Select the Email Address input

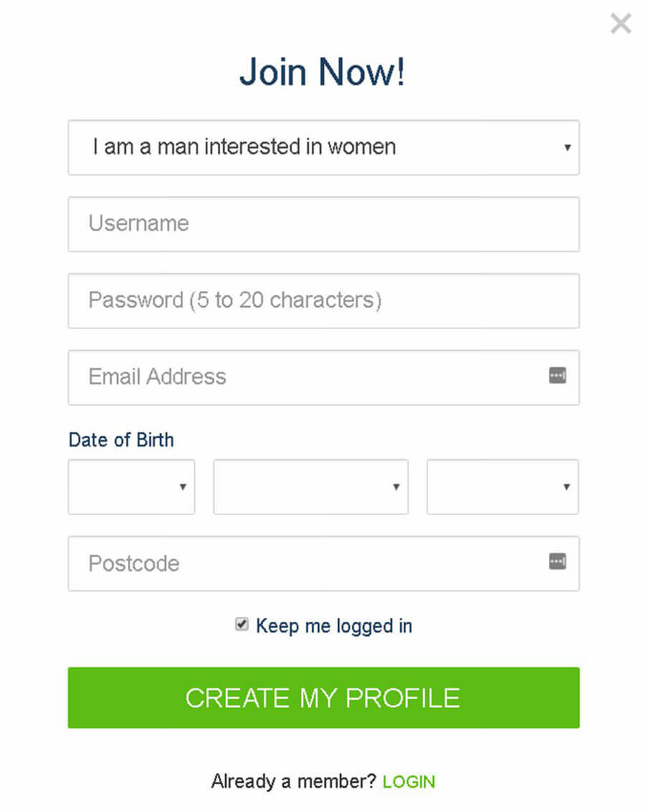click(307, 377)
